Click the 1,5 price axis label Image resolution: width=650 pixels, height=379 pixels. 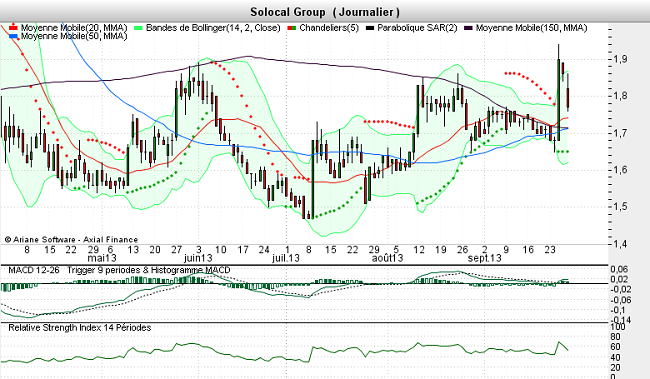tap(620, 207)
